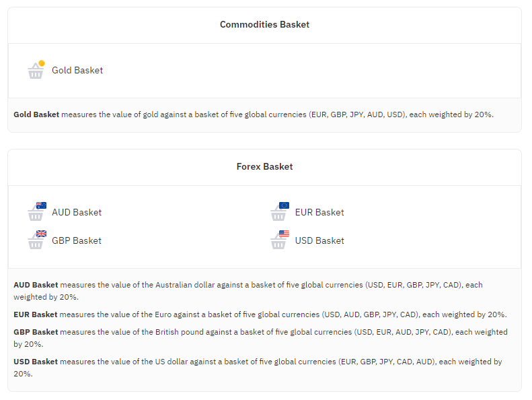Viewport: 532px width, 400px height.
Task: Click the Gold Basket icon
Action: 36,69
